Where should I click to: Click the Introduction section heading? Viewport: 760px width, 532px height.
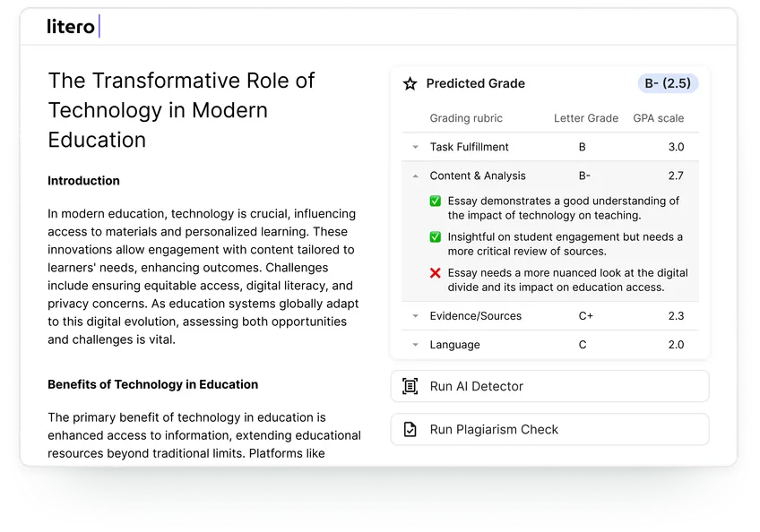pos(83,181)
